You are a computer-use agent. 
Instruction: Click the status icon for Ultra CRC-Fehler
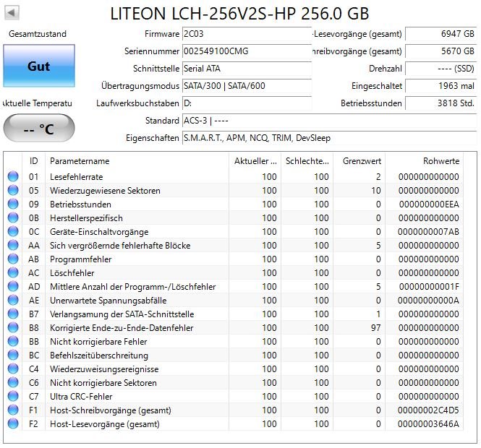click(12, 397)
